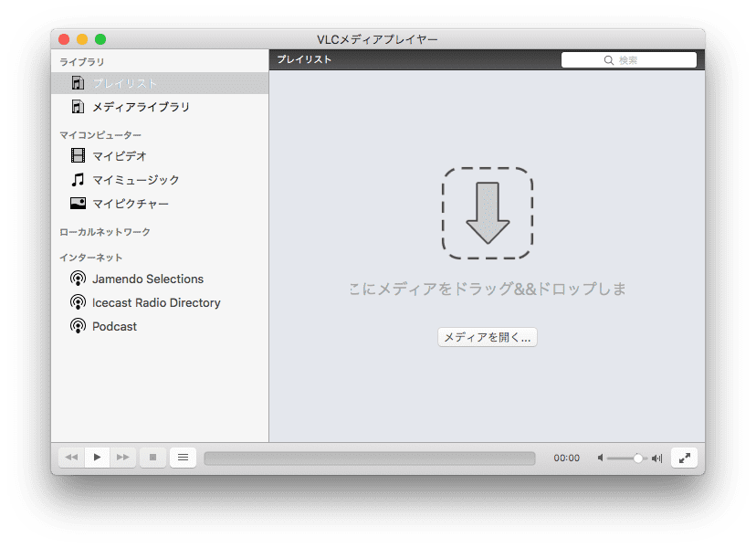Click the Jamendo Selections podcast icon
Viewport: 756px width, 548px height.
pyautogui.click(x=78, y=279)
